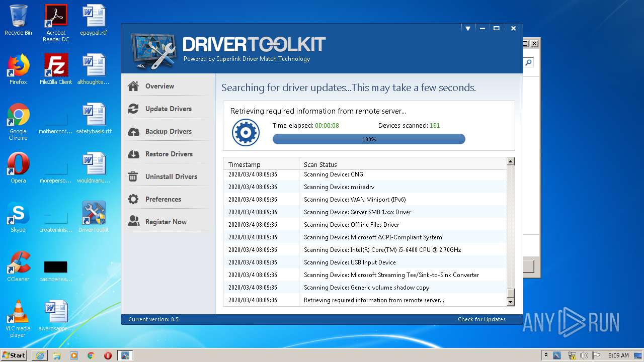Click scan log scrollbar down arrow
Viewport: 644px width, 362px height.
point(511,302)
